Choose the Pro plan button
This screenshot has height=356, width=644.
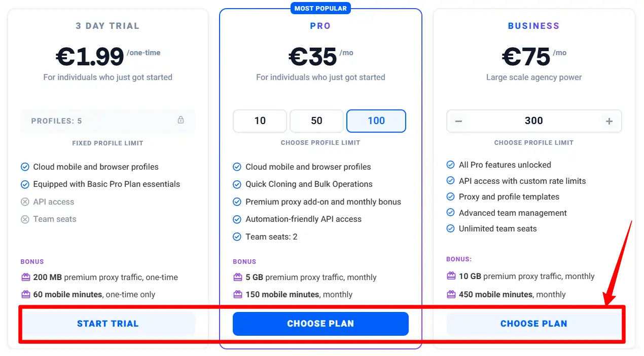click(320, 324)
